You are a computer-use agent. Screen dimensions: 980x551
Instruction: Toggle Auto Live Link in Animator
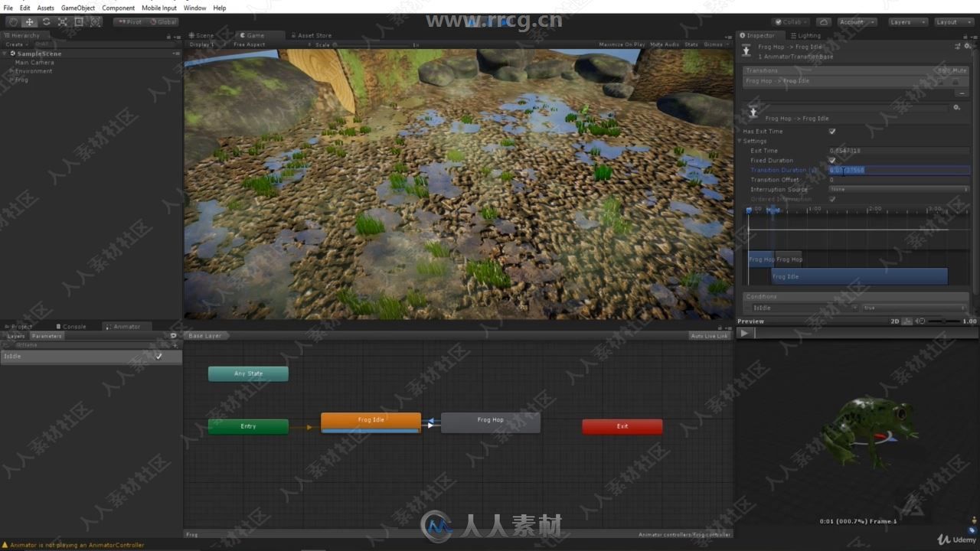point(709,336)
